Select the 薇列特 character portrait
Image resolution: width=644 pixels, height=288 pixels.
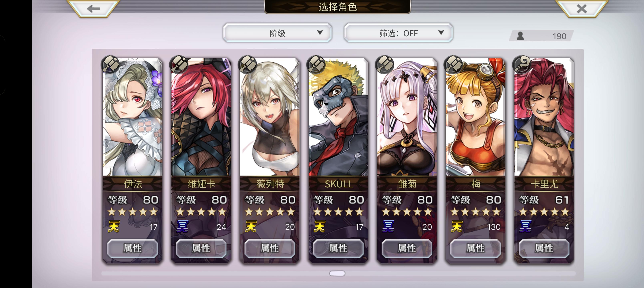270,117
